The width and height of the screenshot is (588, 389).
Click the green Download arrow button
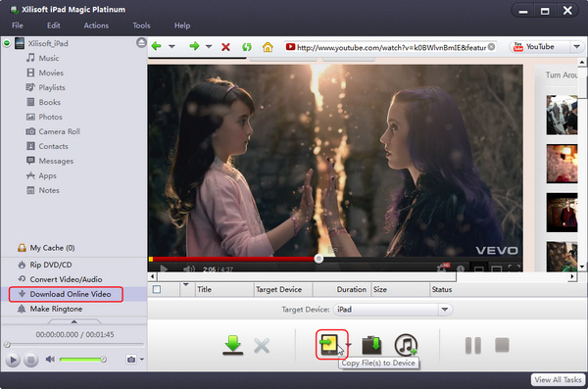point(233,345)
